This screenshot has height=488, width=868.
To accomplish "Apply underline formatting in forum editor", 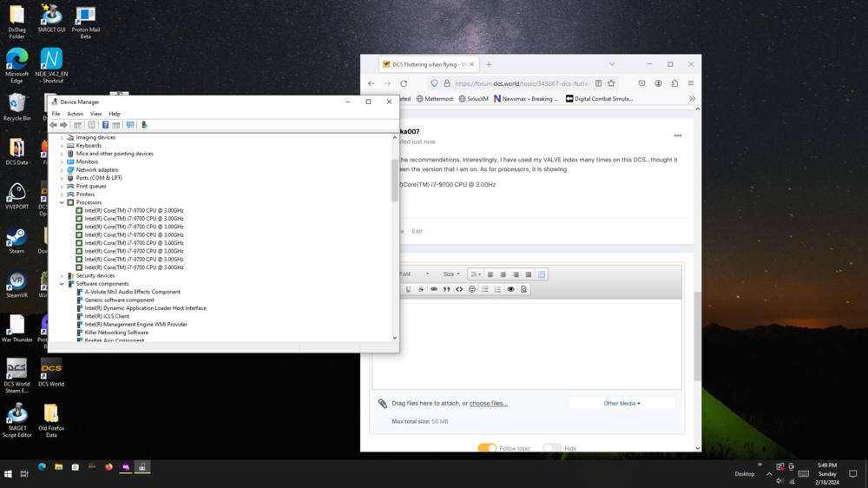I will click(x=409, y=289).
